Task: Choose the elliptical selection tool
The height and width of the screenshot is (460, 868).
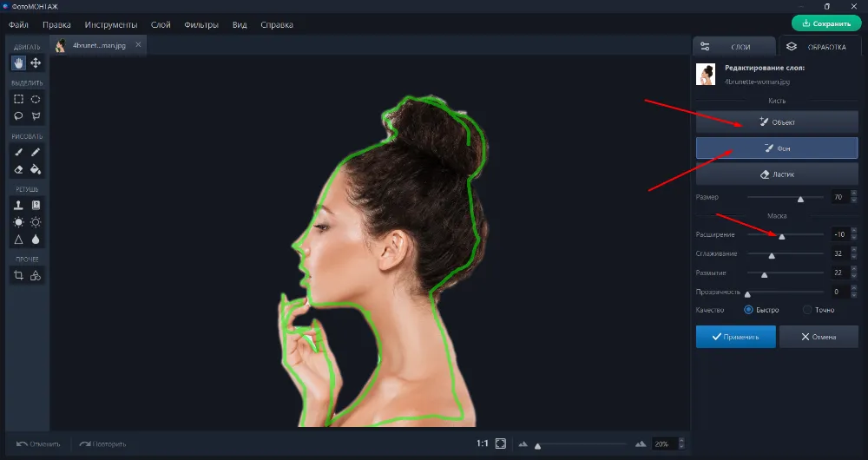Action: pos(36,99)
